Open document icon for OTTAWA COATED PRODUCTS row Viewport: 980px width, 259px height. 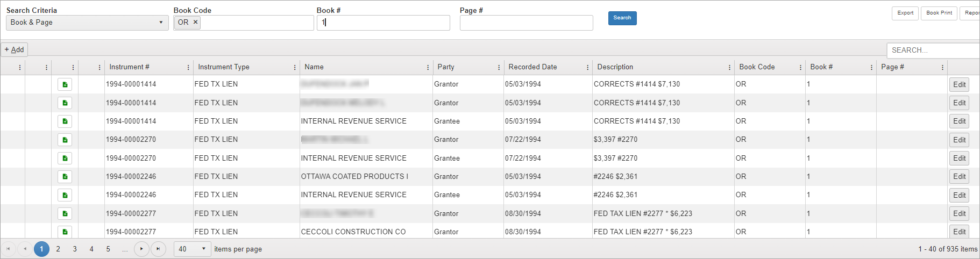[x=65, y=177]
